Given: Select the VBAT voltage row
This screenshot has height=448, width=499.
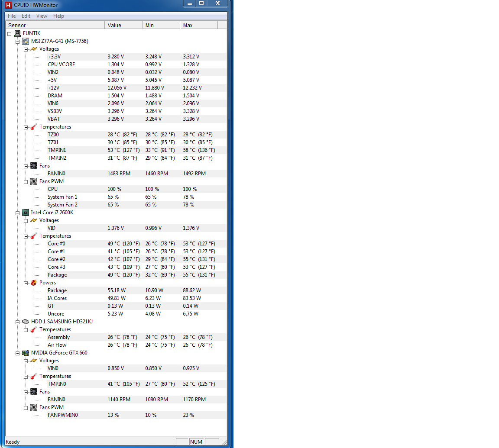Looking at the screenshot, I should (136, 119).
